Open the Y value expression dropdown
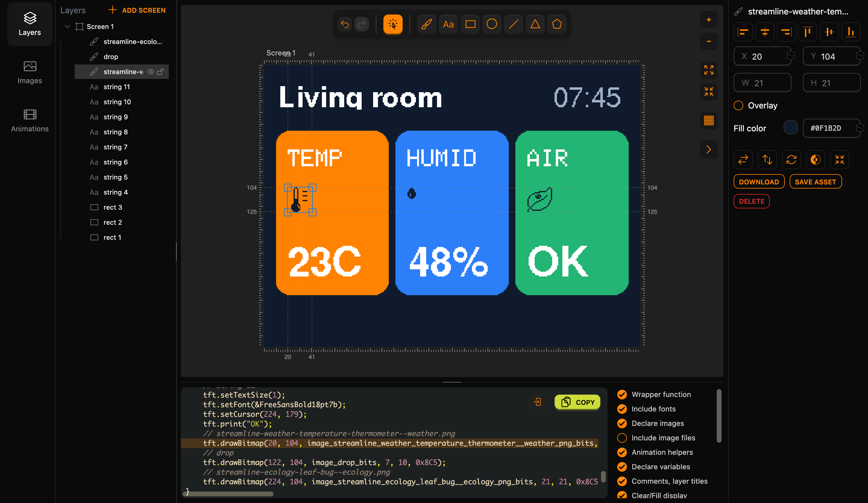 (860, 55)
